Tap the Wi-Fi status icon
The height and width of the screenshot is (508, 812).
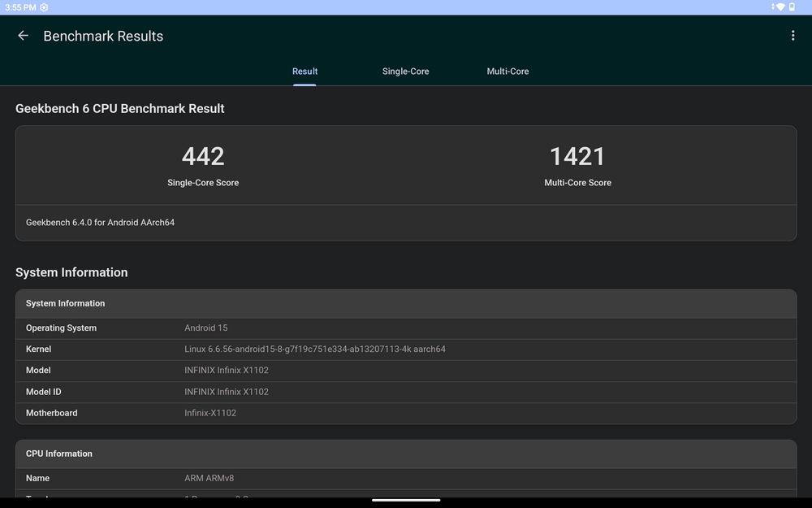[780, 7]
